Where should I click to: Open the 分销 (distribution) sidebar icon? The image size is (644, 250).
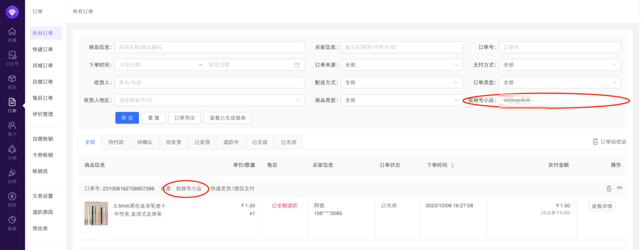[x=12, y=152]
